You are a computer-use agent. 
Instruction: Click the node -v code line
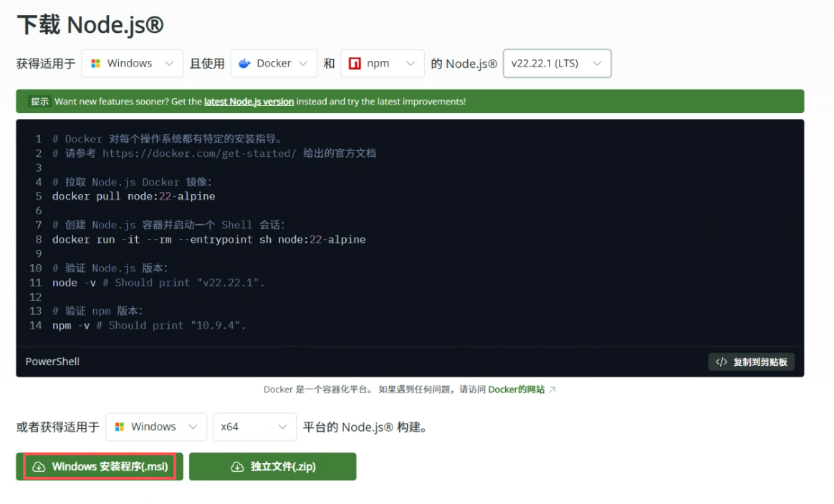(x=158, y=283)
